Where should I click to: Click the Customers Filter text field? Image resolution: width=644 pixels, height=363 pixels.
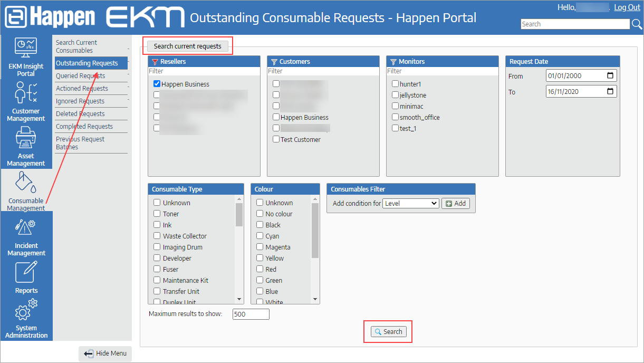point(323,71)
